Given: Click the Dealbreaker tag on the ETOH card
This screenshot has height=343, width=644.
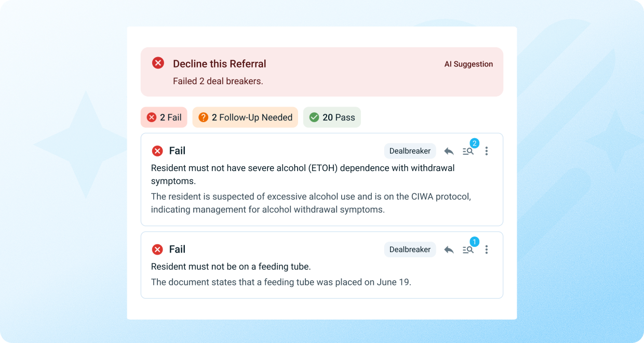Looking at the screenshot, I should [x=410, y=151].
